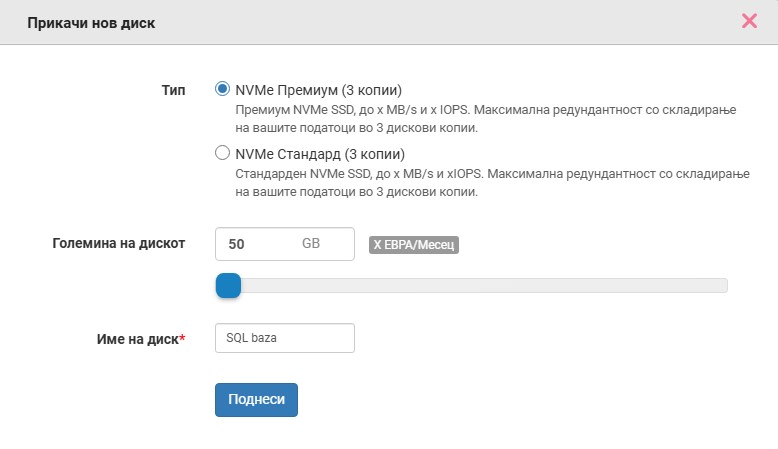Click the Име на диск label
The height and width of the screenshot is (449, 778).
(137, 339)
